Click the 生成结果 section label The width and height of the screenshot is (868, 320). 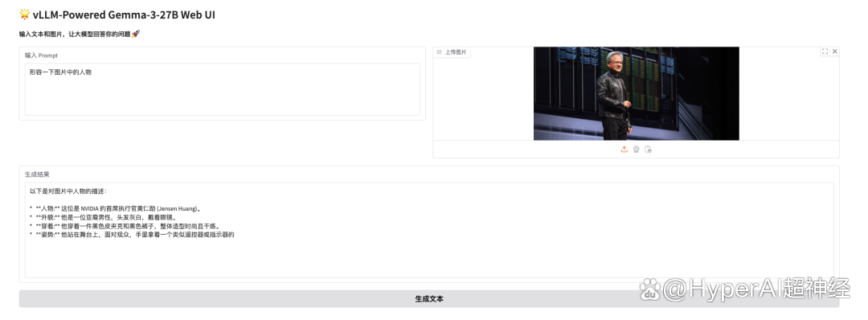tap(37, 174)
